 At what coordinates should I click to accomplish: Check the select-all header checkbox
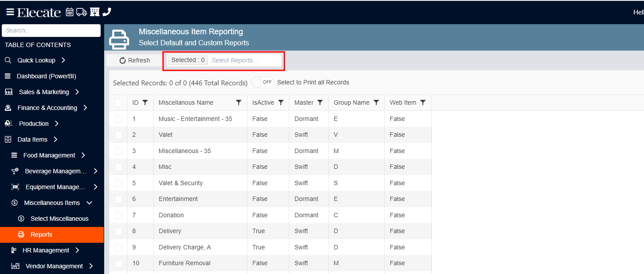[118, 102]
